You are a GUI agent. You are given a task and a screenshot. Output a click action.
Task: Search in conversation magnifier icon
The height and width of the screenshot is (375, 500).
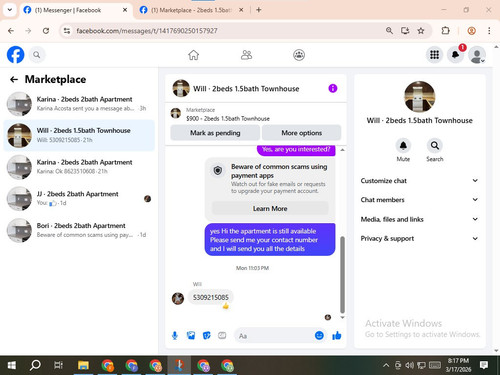pyautogui.click(x=435, y=146)
